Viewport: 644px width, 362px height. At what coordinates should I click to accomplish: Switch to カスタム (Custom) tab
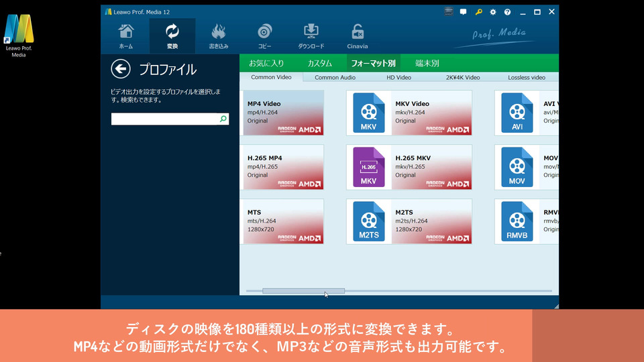[319, 63]
